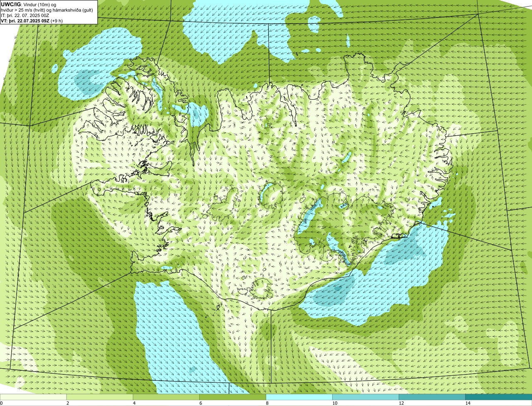This screenshot has width=532, height=406.
Task: Click the 'VT: þri. 22.07.2025 09Z (+9 h)' line
Action: pos(32,20)
